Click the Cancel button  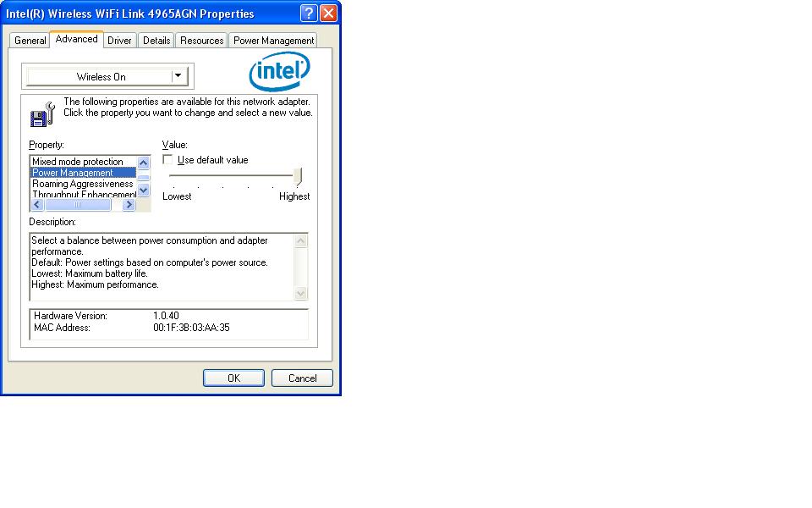(303, 378)
